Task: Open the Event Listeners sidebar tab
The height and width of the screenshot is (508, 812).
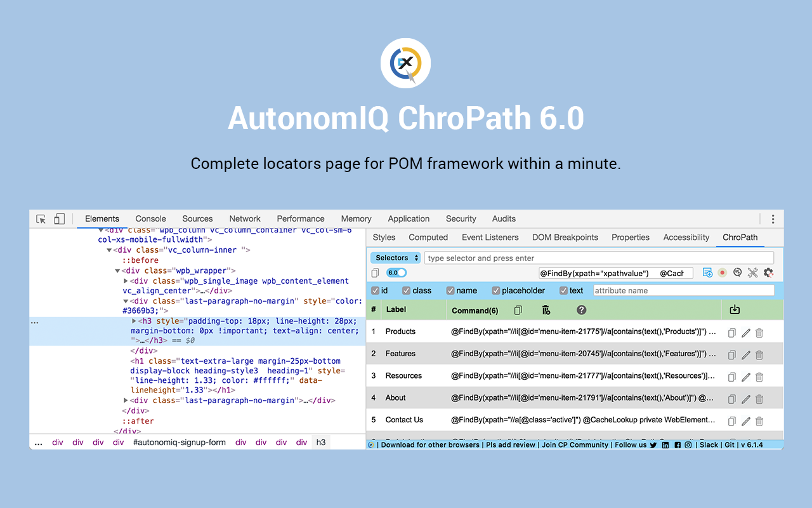Action: point(490,237)
